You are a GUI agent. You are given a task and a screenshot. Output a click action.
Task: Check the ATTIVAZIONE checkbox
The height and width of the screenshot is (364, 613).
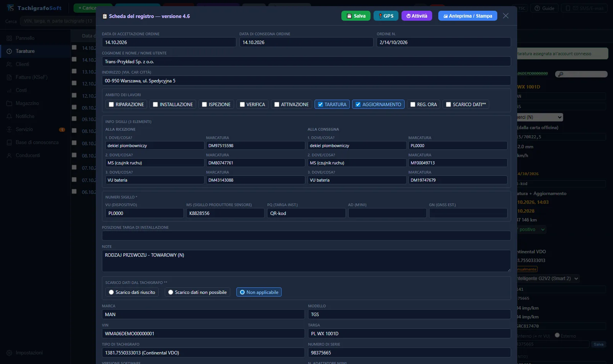coord(277,105)
